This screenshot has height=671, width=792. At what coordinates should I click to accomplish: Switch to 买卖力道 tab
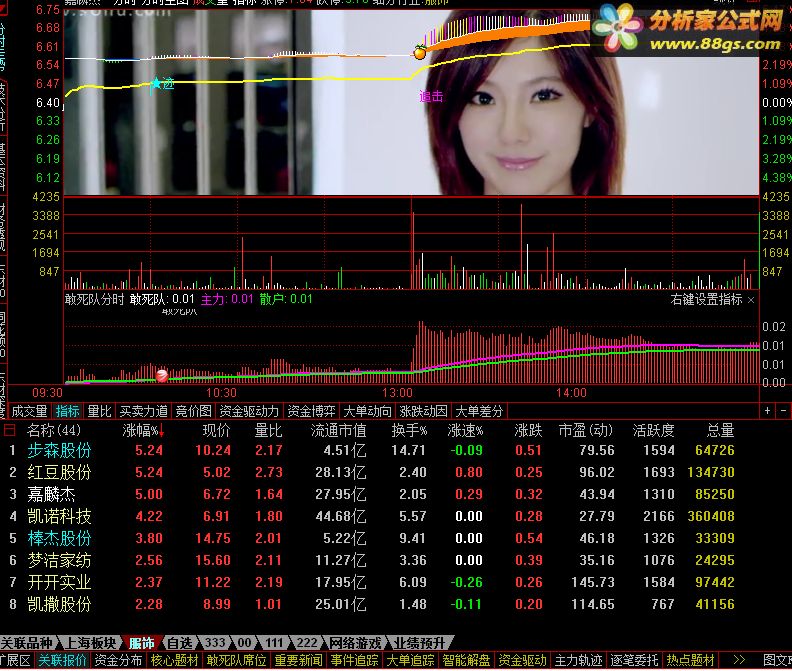pyautogui.click(x=143, y=411)
